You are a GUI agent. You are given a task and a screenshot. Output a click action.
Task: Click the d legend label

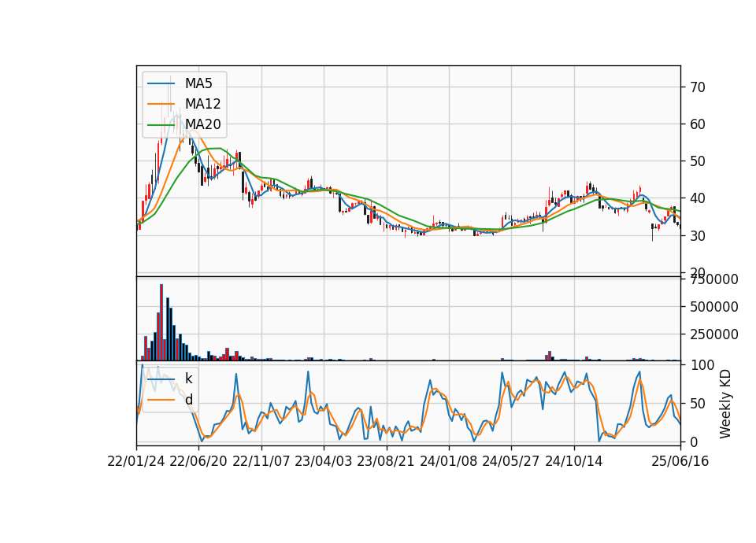tap(188, 400)
